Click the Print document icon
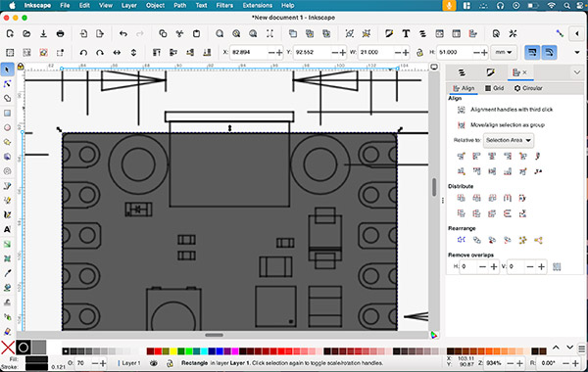 click(60, 33)
